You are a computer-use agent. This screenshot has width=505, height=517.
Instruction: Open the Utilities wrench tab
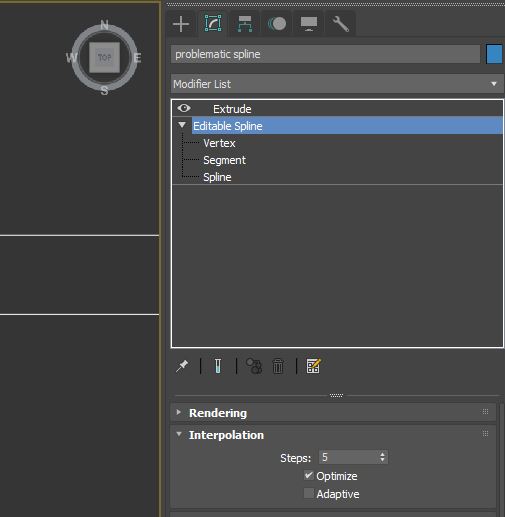click(341, 24)
